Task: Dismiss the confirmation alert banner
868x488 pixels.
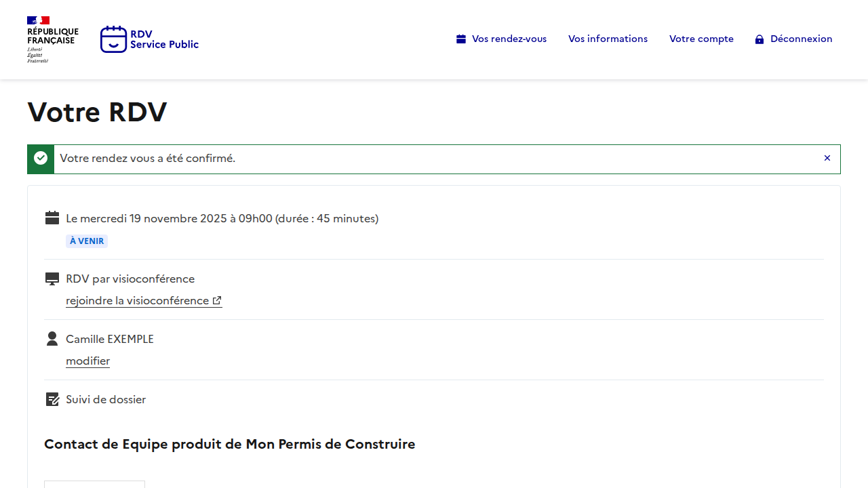Action: coord(827,159)
